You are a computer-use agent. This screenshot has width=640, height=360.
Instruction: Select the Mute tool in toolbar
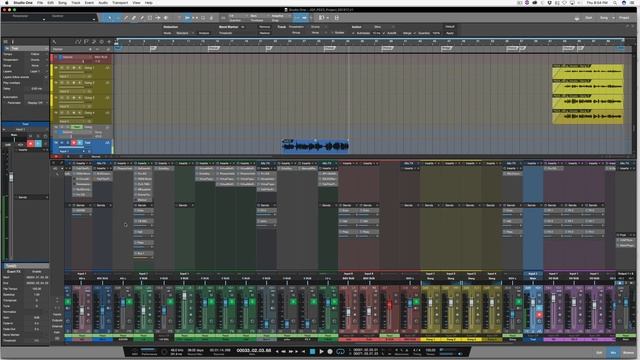150,18
